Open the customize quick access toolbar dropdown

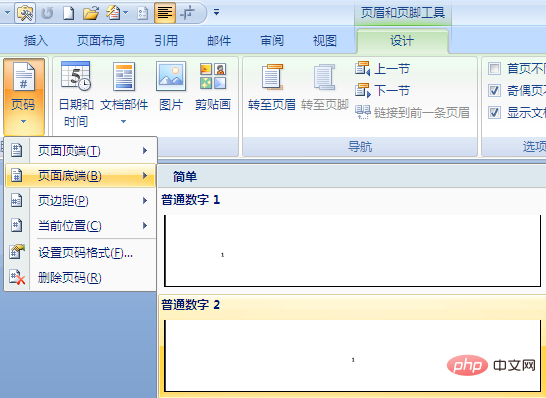pos(216,13)
